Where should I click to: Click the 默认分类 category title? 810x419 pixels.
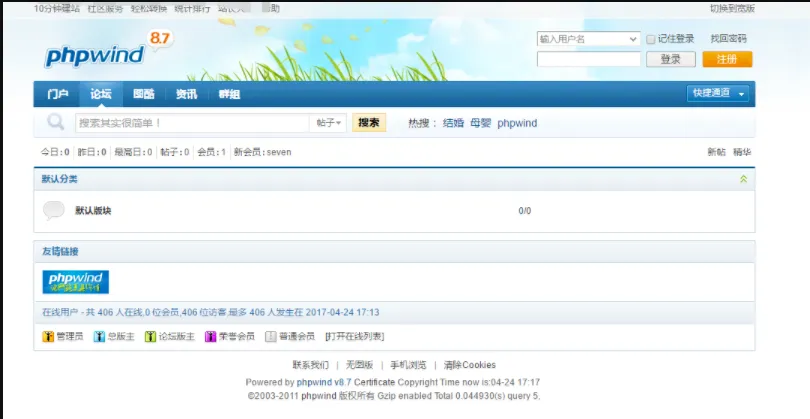[x=60, y=179]
